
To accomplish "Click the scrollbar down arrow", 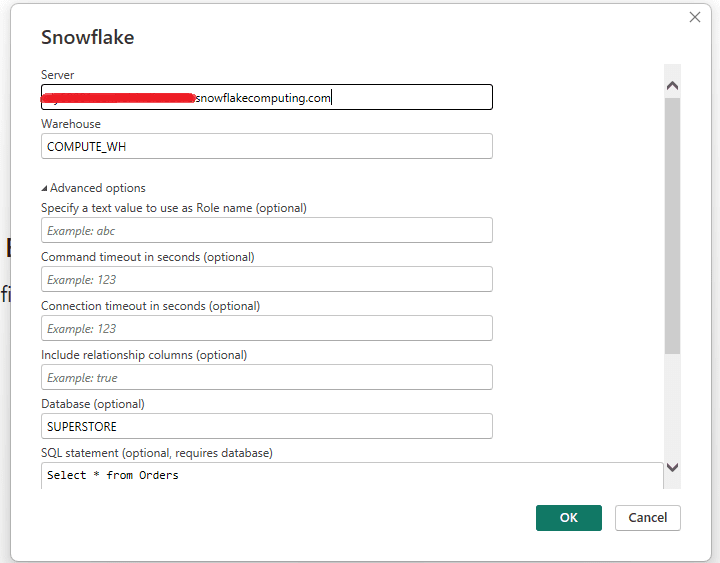I will click(672, 467).
